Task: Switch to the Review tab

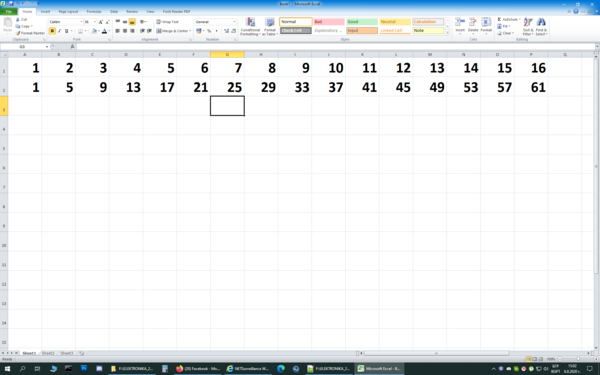Action: click(132, 11)
